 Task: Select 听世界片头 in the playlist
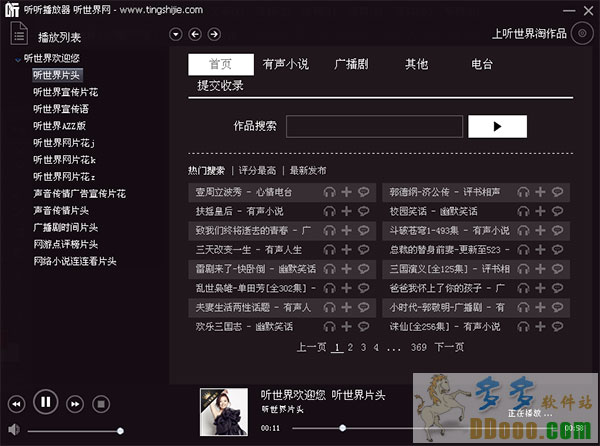point(57,75)
